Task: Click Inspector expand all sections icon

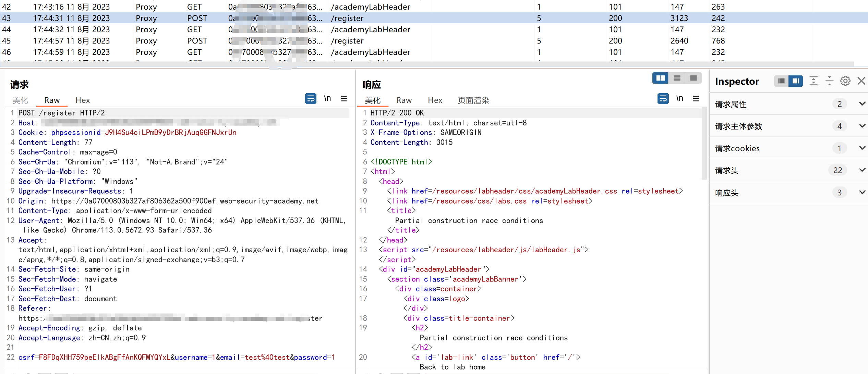Action: [813, 81]
